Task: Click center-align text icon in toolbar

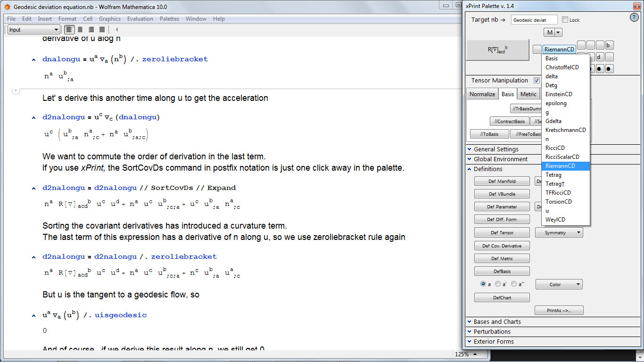Action: click(80, 30)
